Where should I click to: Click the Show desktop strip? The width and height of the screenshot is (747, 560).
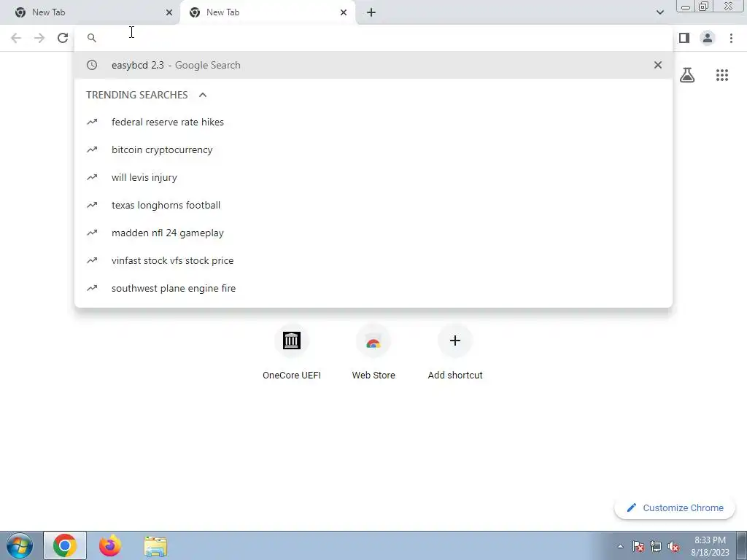(742, 545)
